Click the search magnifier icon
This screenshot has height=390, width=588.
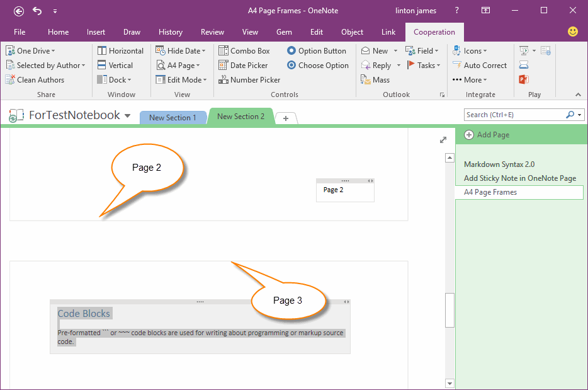point(570,115)
